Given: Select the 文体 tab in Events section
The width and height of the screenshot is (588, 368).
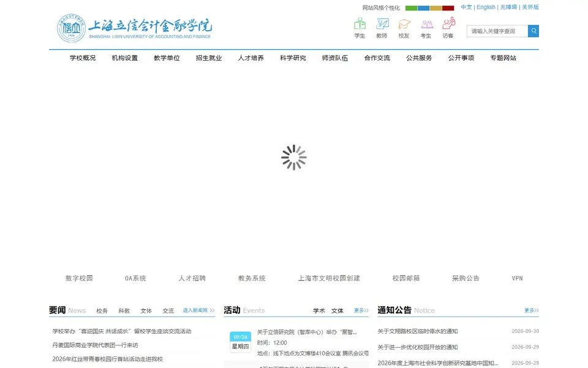Looking at the screenshot, I should click(337, 311).
